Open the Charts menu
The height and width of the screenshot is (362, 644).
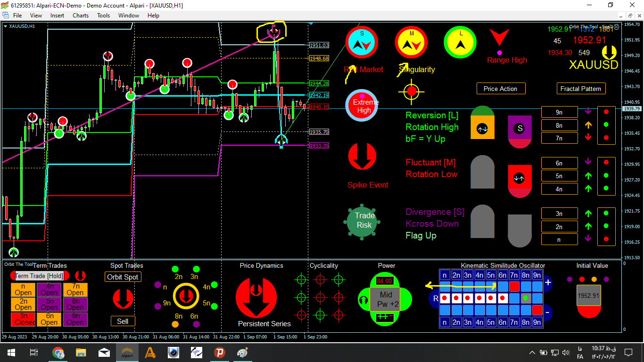tap(81, 16)
